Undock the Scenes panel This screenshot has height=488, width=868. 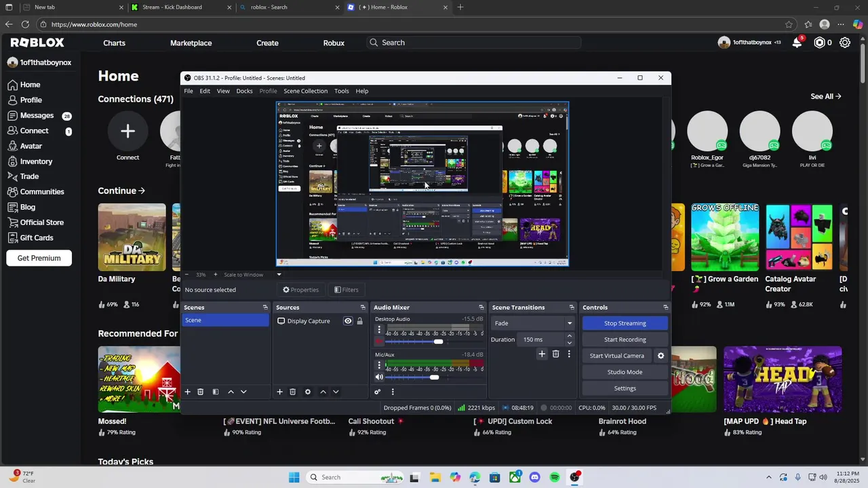pyautogui.click(x=265, y=308)
